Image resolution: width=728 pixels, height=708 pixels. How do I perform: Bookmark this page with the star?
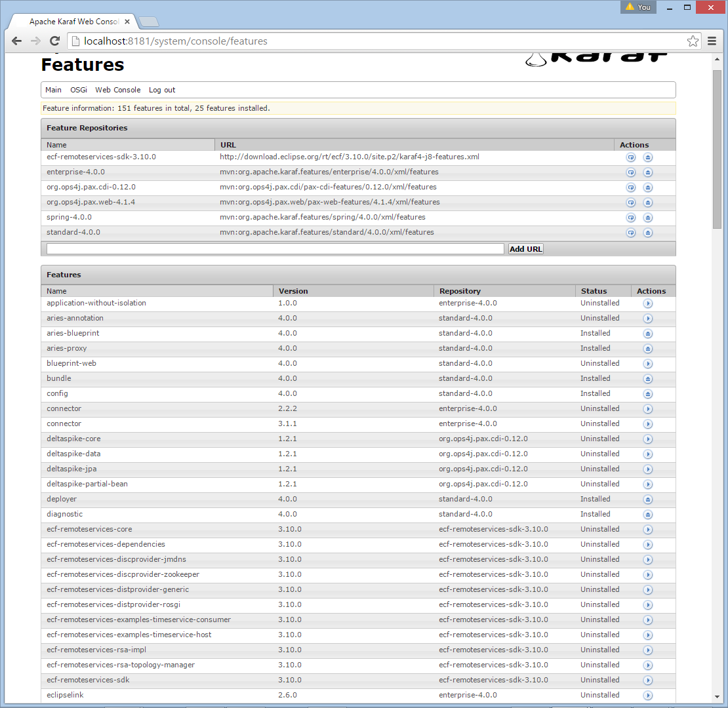click(693, 41)
